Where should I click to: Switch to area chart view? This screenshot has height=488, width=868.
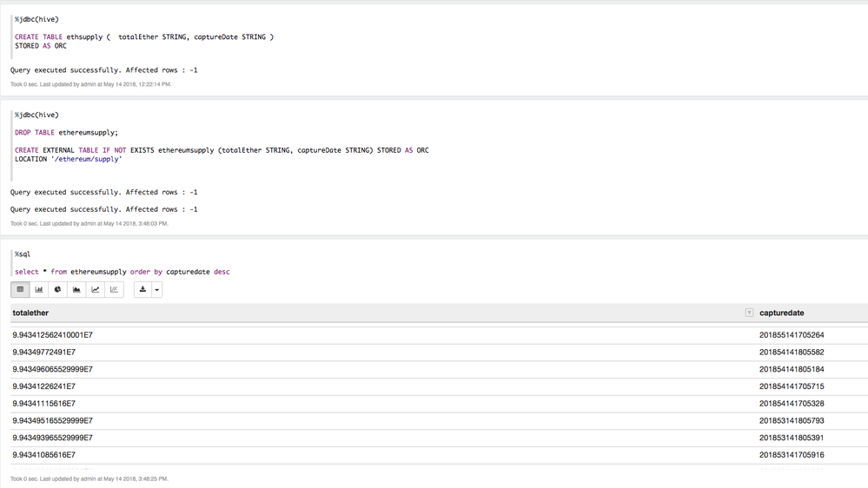click(x=76, y=289)
